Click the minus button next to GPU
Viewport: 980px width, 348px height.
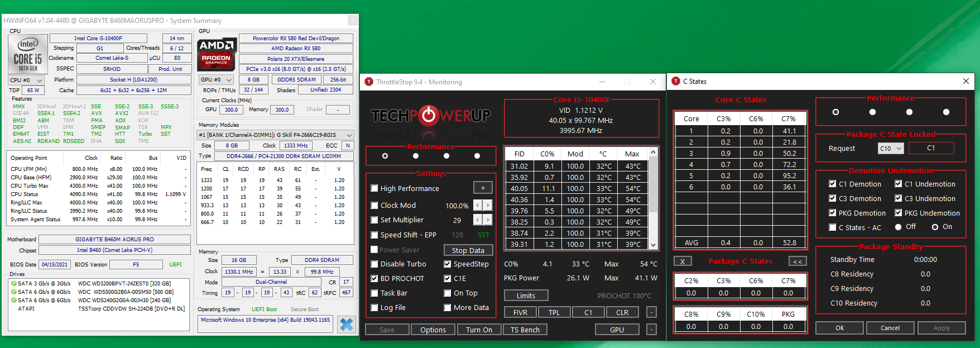pos(651,330)
